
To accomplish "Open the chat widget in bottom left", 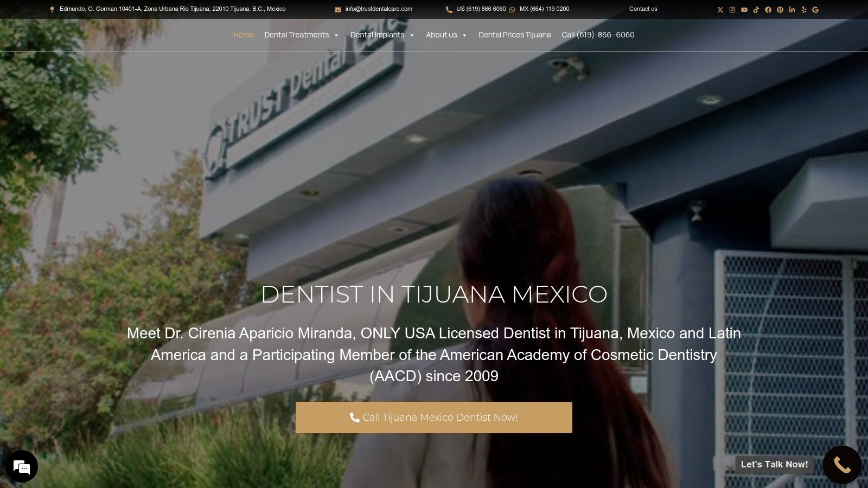I will point(22,466).
